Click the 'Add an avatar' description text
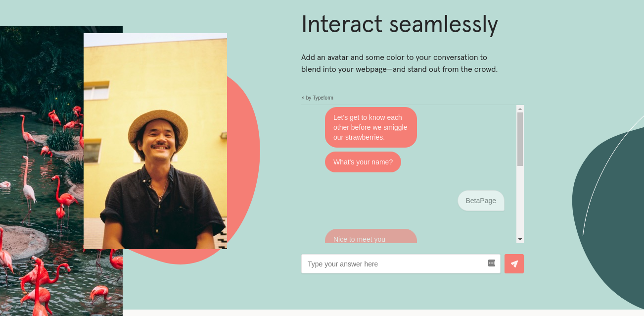This screenshot has height=316, width=644. click(x=399, y=63)
